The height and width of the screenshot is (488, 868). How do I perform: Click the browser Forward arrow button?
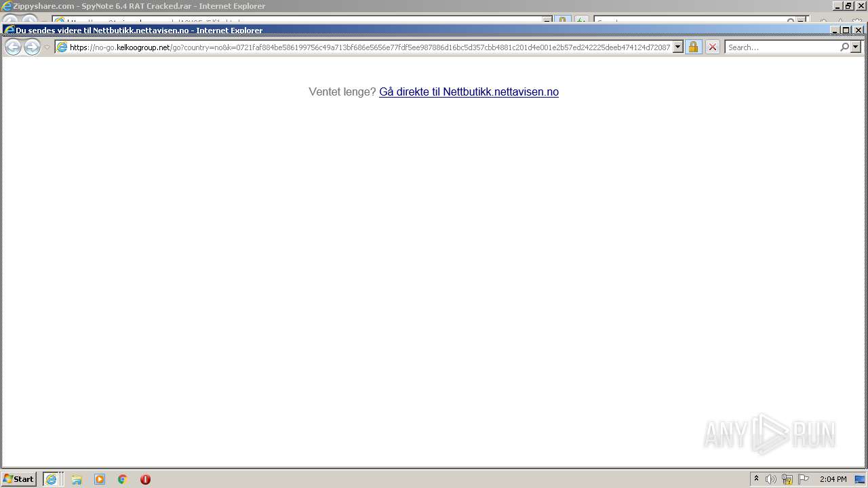coord(32,47)
